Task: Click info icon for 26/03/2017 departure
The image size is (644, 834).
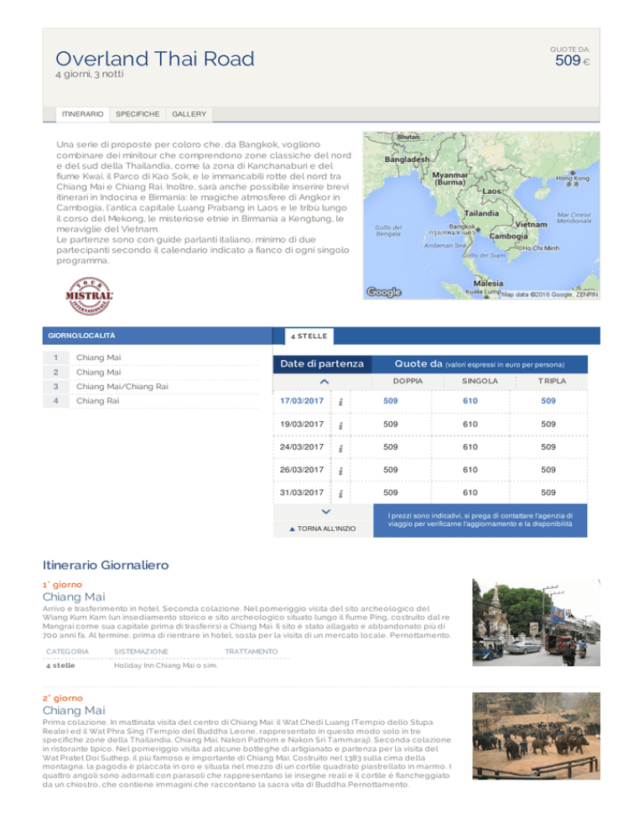Action: (340, 471)
